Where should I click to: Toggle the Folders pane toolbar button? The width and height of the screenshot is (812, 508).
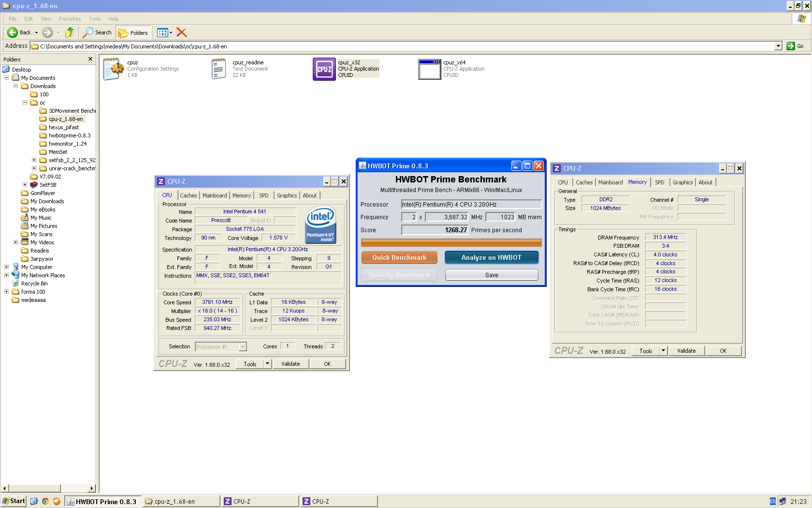click(133, 32)
